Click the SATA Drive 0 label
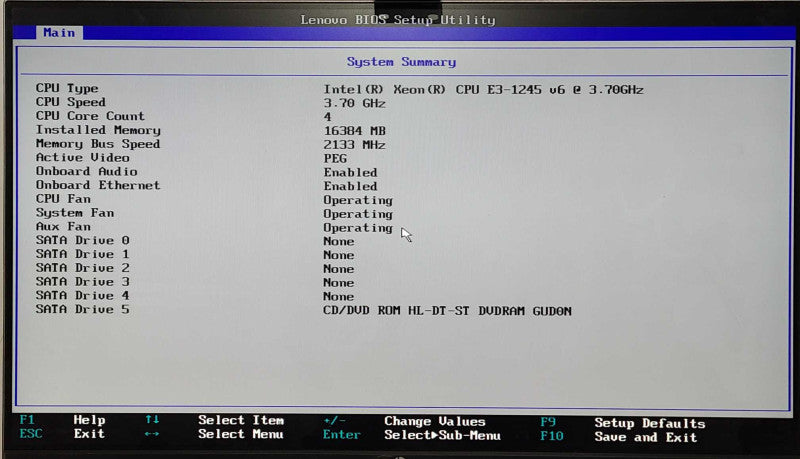Viewport: 800px width, 459px height. (83, 240)
